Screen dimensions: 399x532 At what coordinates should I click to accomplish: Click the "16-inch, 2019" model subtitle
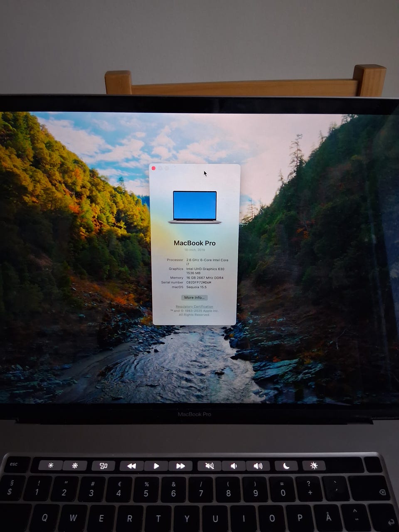pos(195,250)
